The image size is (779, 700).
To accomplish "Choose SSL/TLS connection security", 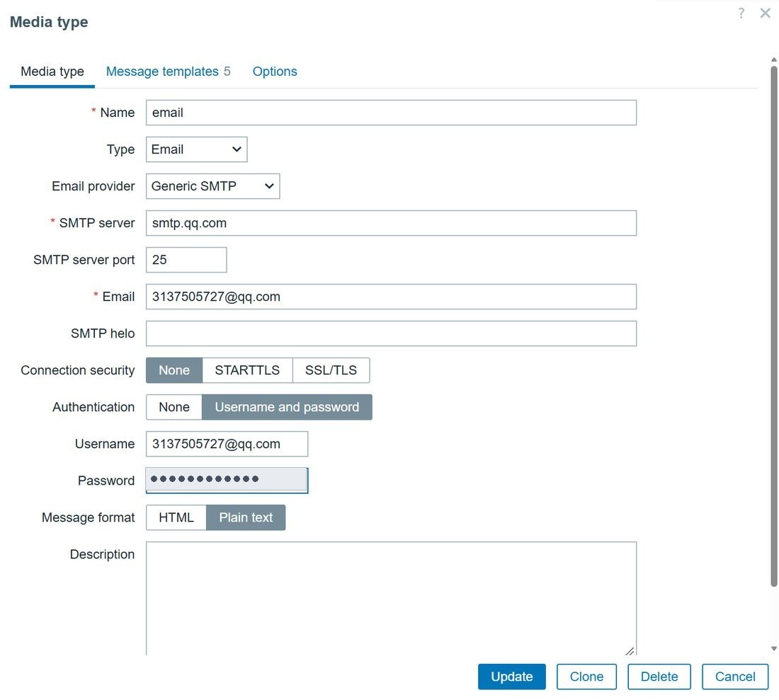I will tap(331, 370).
